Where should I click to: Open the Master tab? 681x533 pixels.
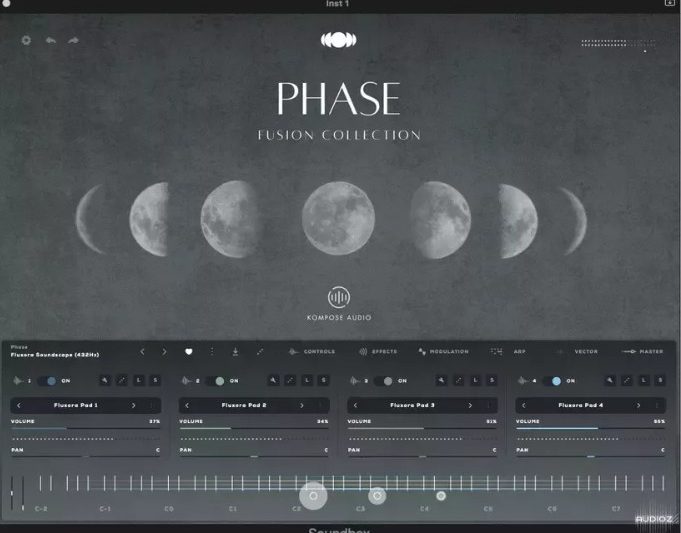coord(642,351)
